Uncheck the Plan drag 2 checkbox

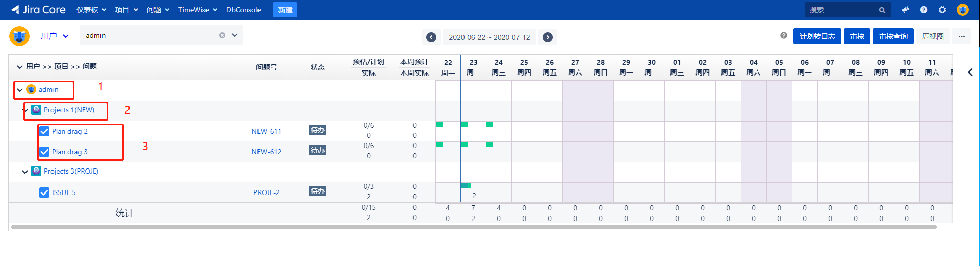point(44,131)
